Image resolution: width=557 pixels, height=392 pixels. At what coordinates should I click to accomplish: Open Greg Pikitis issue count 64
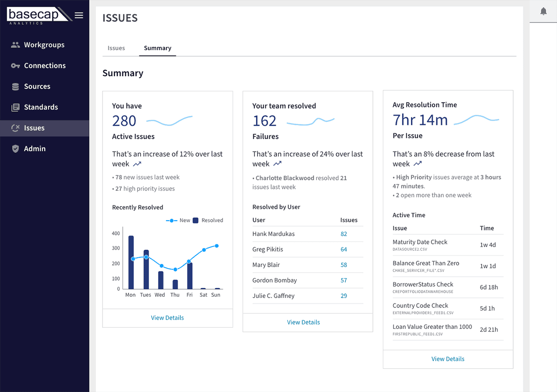[344, 249]
